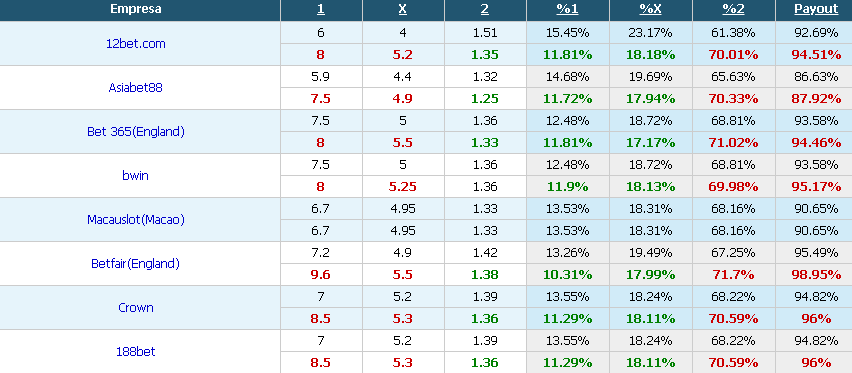Viewport: 852px width, 373px height.
Task: Select Betfair's 98.95% payout cell
Action: [x=816, y=275]
